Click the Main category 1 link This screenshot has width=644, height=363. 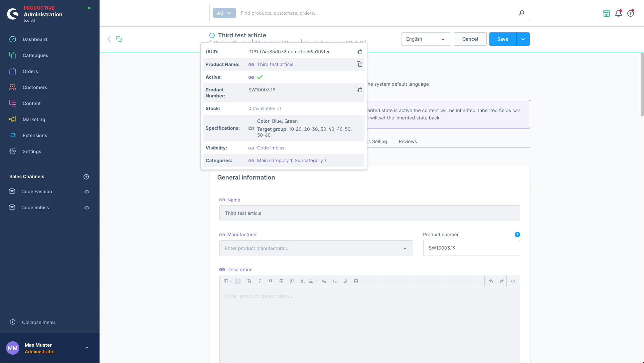coord(274,160)
